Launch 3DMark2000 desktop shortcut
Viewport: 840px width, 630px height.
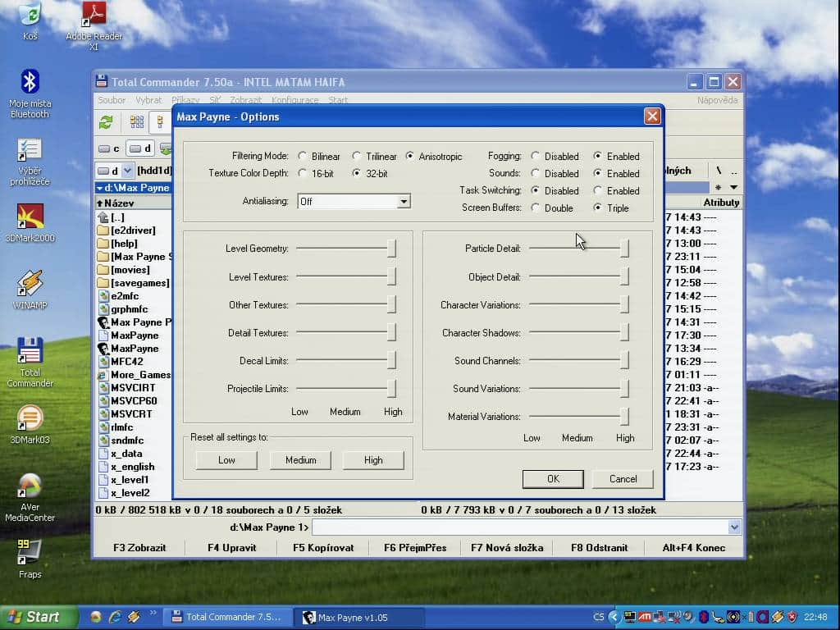point(30,222)
